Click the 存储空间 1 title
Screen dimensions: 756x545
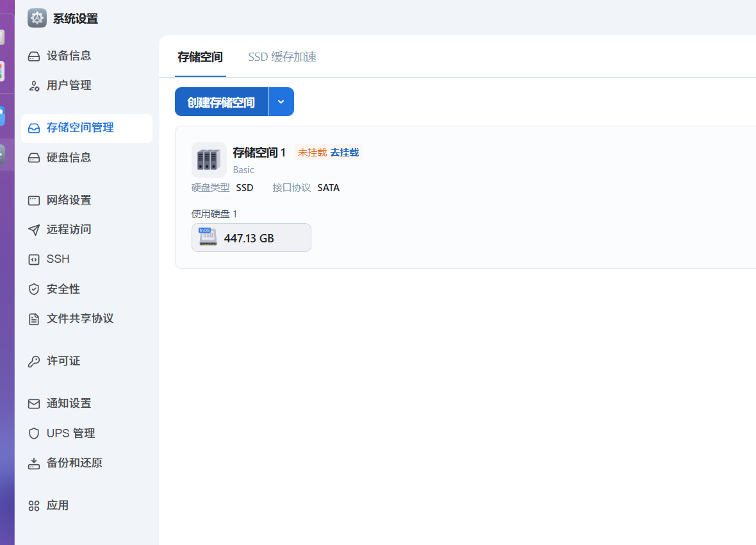tap(259, 153)
